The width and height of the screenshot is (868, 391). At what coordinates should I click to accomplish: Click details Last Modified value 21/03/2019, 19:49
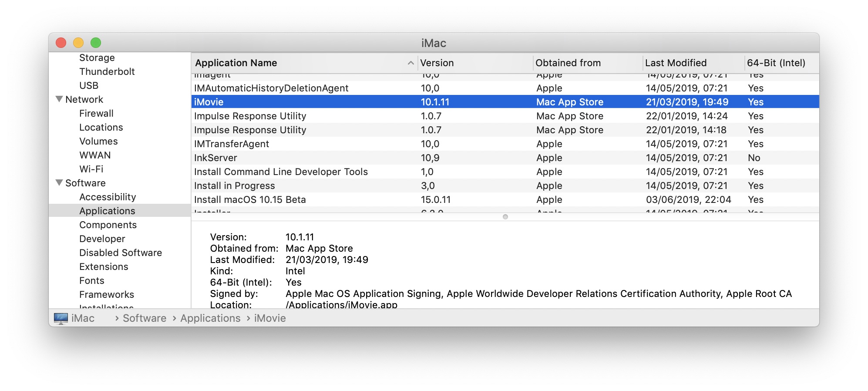pos(327,260)
